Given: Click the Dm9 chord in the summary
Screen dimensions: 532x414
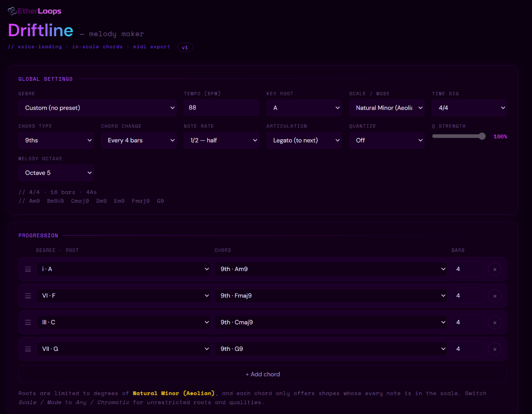Looking at the screenshot, I should 102,201.
